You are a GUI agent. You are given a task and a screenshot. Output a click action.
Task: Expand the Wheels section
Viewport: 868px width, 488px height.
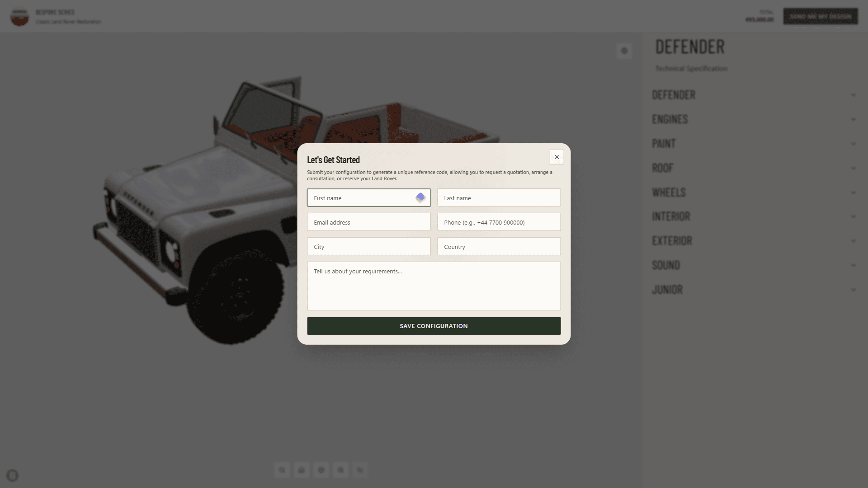pyautogui.click(x=754, y=192)
